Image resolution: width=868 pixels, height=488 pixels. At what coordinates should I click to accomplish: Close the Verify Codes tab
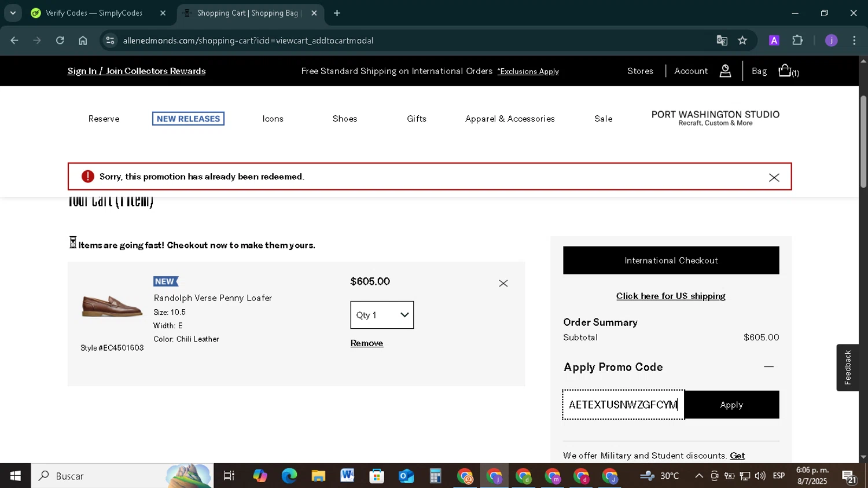tap(163, 13)
